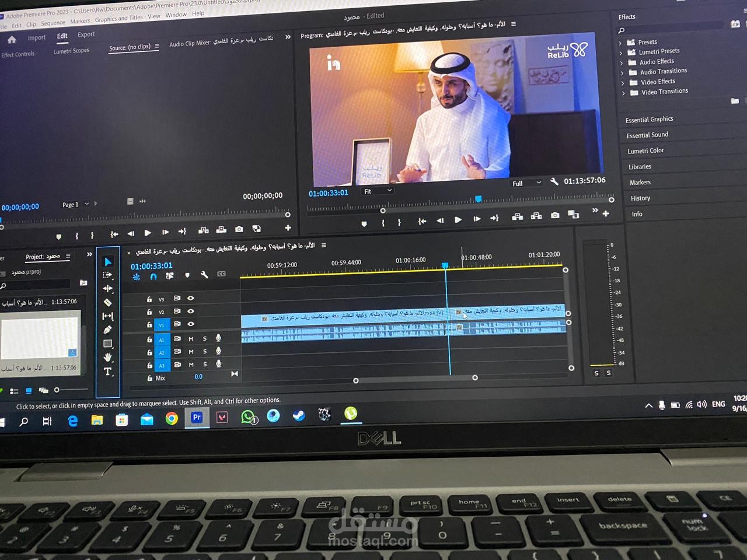The height and width of the screenshot is (560, 747).
Task: Select the Pen tool
Action: (x=108, y=330)
